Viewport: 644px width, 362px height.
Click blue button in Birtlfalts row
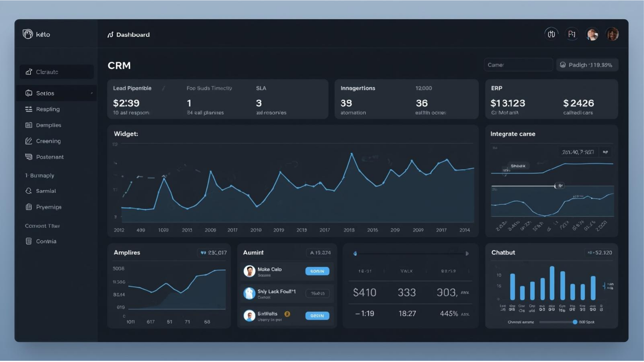pyautogui.click(x=317, y=315)
